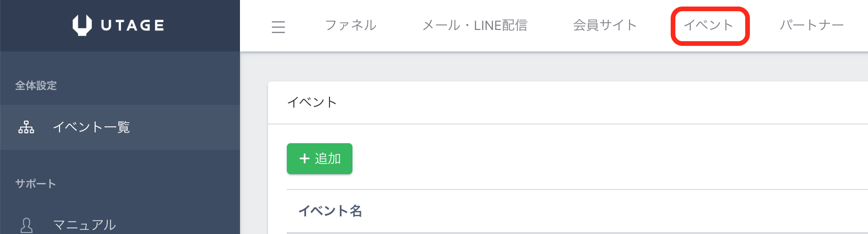Click the イベント名 column header
The width and height of the screenshot is (868, 234).
[x=330, y=211]
